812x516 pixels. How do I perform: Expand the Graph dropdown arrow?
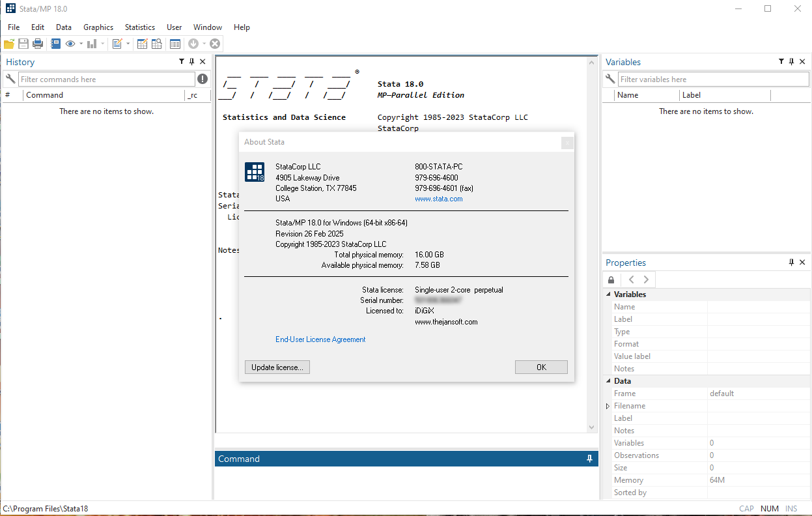[x=103, y=44]
